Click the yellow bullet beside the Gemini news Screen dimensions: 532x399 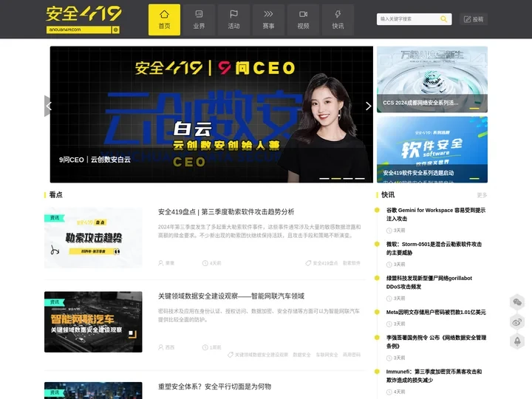(377, 210)
